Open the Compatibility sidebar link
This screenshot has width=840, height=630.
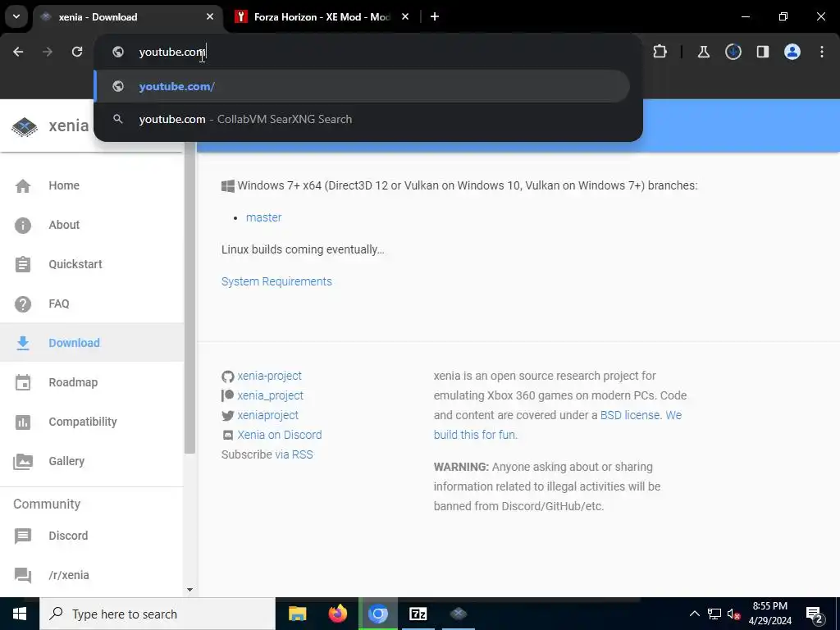[x=83, y=422]
